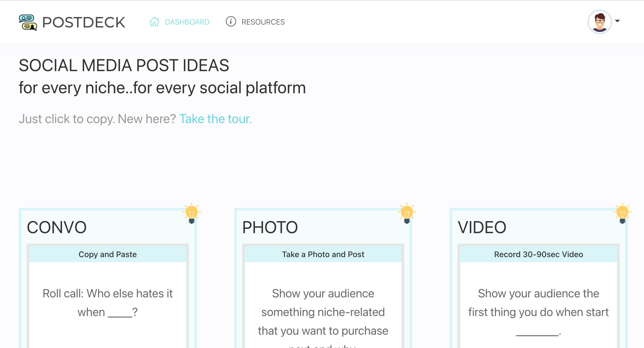
Task: Select the VIDEO card title
Action: click(x=482, y=227)
